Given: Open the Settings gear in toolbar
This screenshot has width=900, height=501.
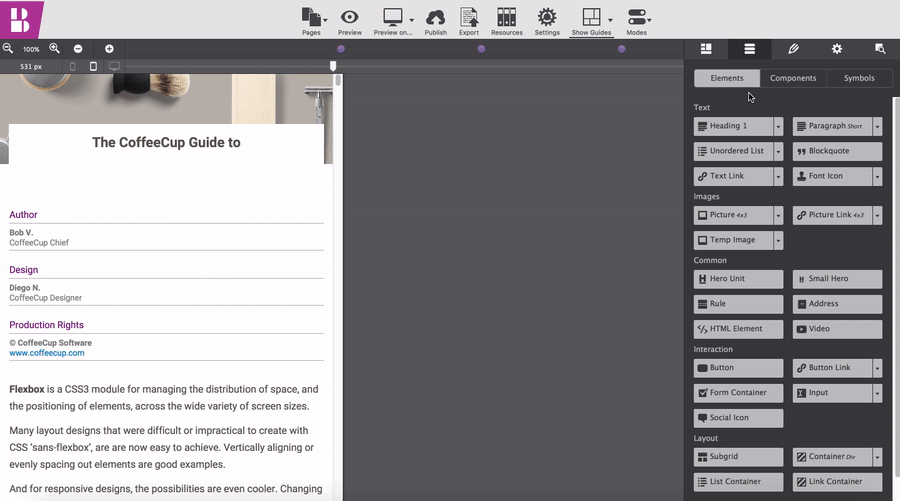Looking at the screenshot, I should pyautogui.click(x=547, y=17).
